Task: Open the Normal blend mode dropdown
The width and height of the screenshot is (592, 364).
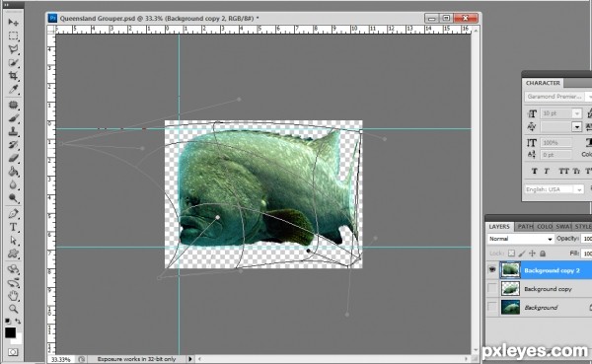Action: coord(520,239)
